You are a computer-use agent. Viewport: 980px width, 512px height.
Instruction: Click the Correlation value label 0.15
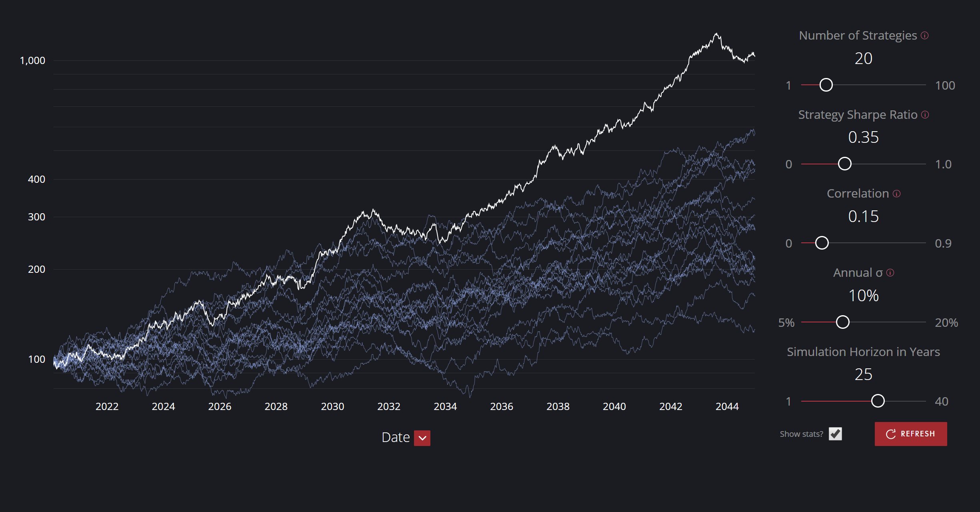tap(863, 216)
